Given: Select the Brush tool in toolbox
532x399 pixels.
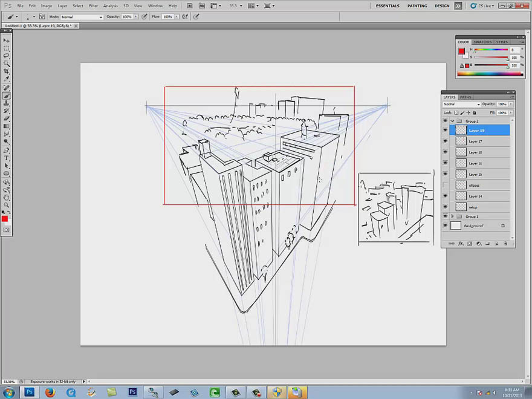Looking at the screenshot, I should click(x=6, y=96).
